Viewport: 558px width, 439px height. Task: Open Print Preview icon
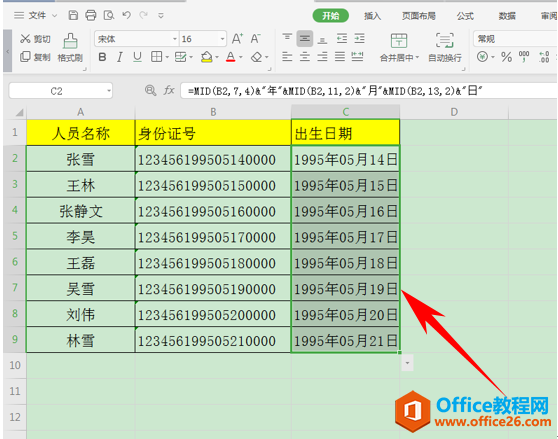pyautogui.click(x=109, y=15)
